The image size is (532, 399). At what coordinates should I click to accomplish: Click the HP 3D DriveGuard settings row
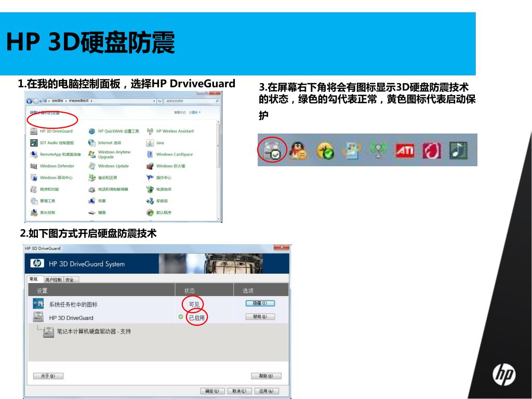click(x=158, y=317)
